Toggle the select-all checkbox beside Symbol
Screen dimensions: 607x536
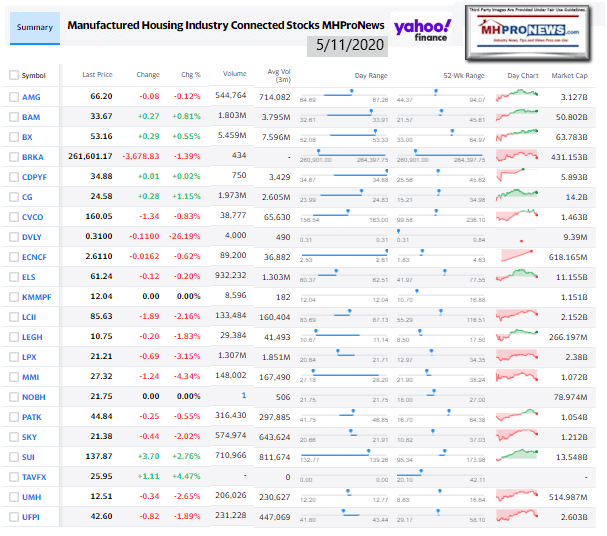[13, 75]
